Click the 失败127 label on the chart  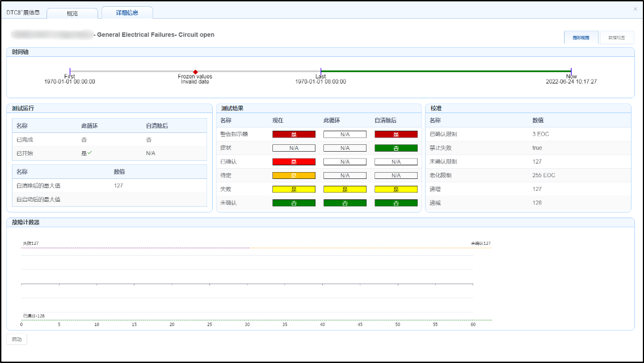pyautogui.click(x=31, y=243)
